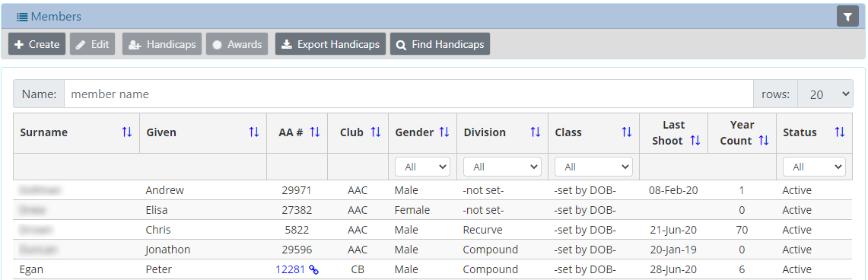This screenshot has width=868, height=280.
Task: Open the Awards button
Action: click(237, 44)
